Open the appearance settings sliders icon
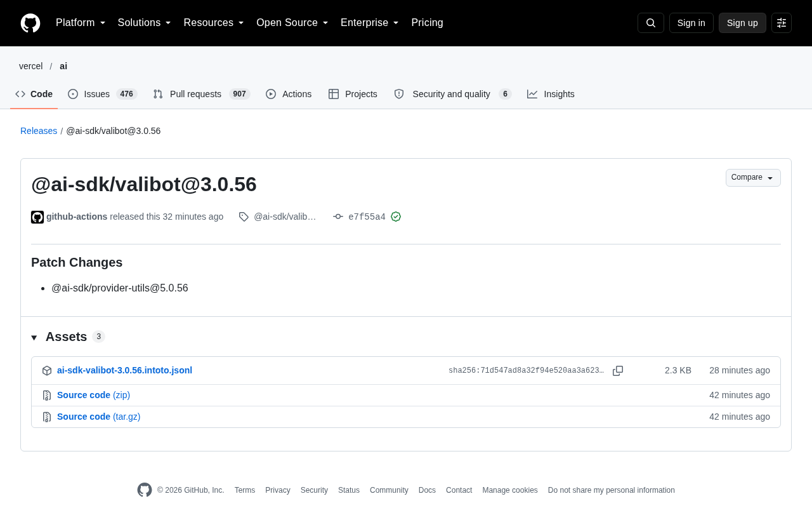This screenshot has height=508, width=812. 782,23
